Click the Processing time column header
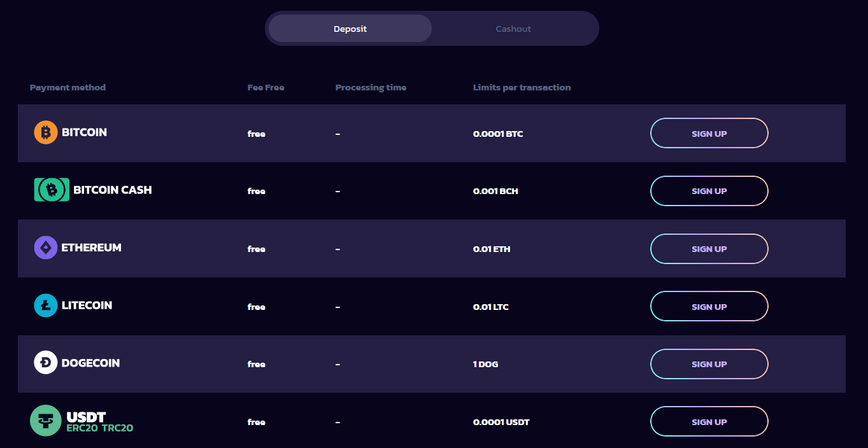Viewport: 868px width, 448px height. point(371,87)
